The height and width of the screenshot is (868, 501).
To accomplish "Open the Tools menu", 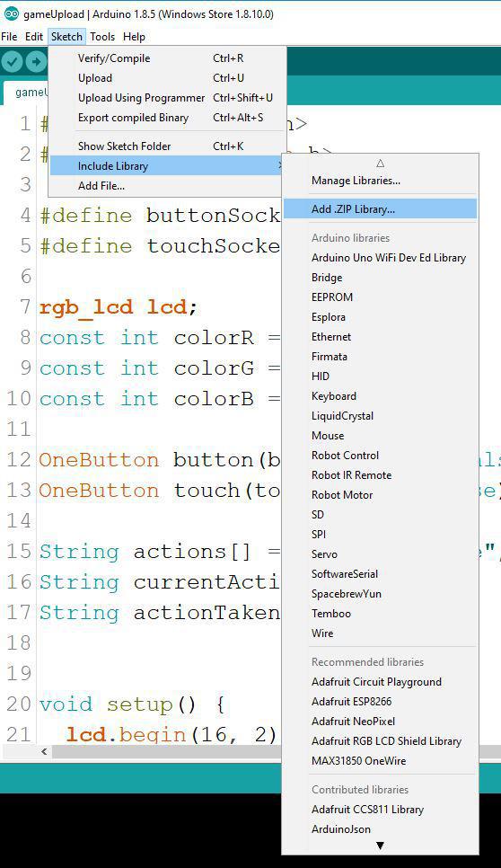I will (102, 37).
